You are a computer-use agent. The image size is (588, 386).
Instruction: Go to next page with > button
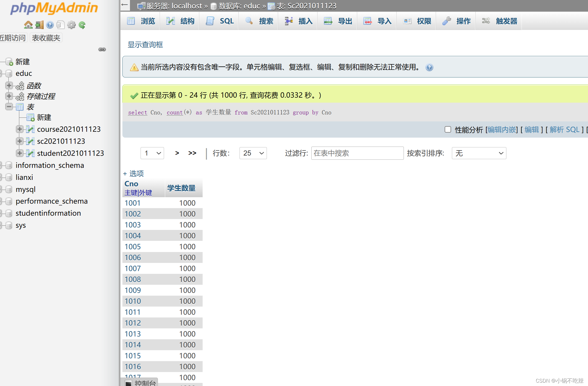tap(177, 153)
